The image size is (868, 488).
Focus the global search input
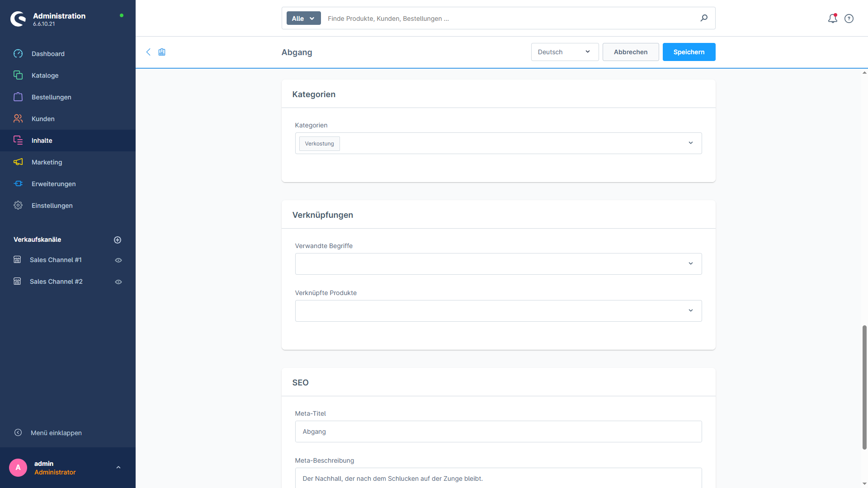(511, 19)
